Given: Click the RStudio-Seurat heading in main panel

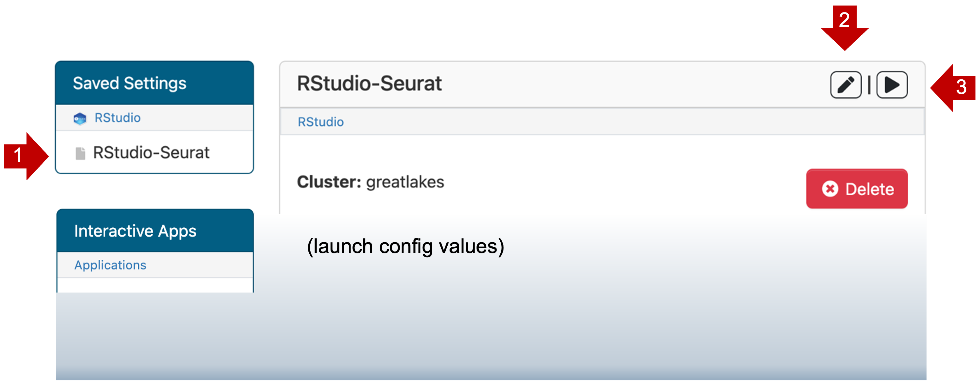Looking at the screenshot, I should pyautogui.click(x=369, y=84).
